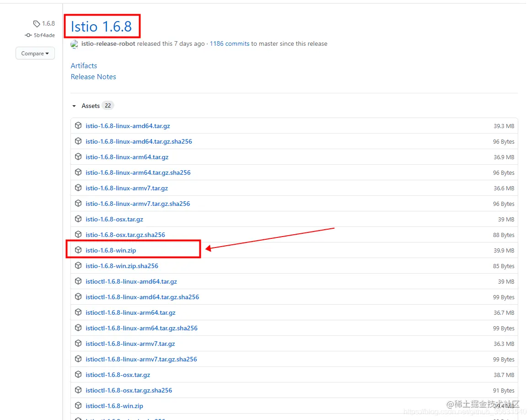Click package icon beside istioctl-1.6.8-linux-arm64.tar.gz.sha256

78,328
